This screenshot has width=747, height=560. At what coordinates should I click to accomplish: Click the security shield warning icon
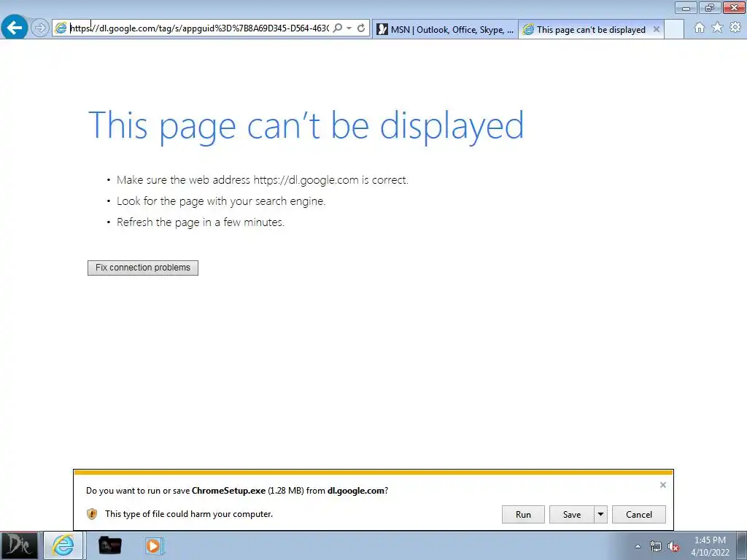pos(92,514)
